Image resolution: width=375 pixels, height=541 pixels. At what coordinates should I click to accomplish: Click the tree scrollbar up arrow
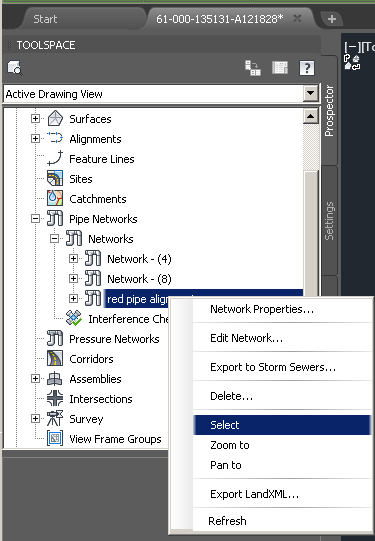point(310,116)
